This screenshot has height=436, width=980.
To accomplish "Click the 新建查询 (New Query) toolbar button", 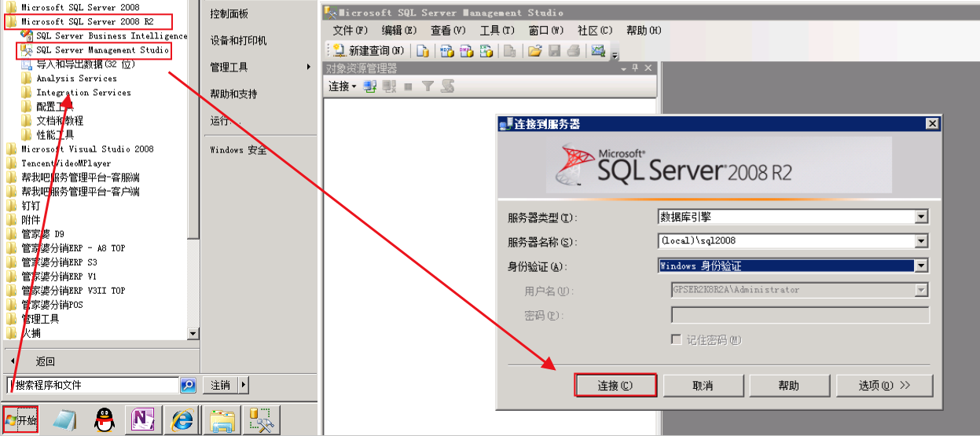I will click(x=368, y=51).
